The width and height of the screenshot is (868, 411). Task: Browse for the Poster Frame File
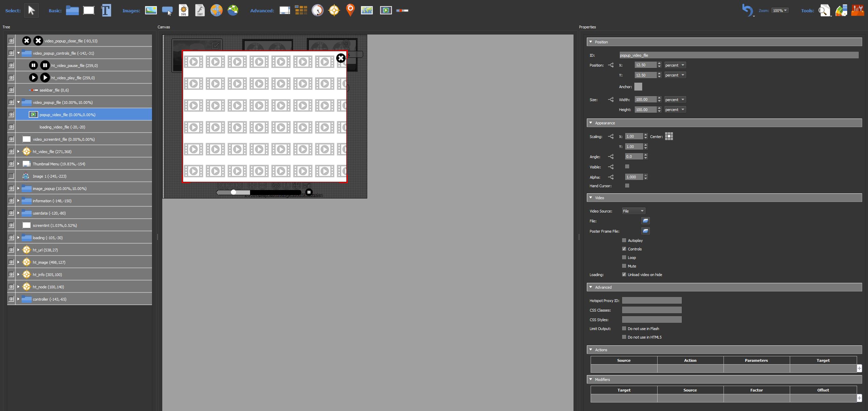[x=645, y=231]
